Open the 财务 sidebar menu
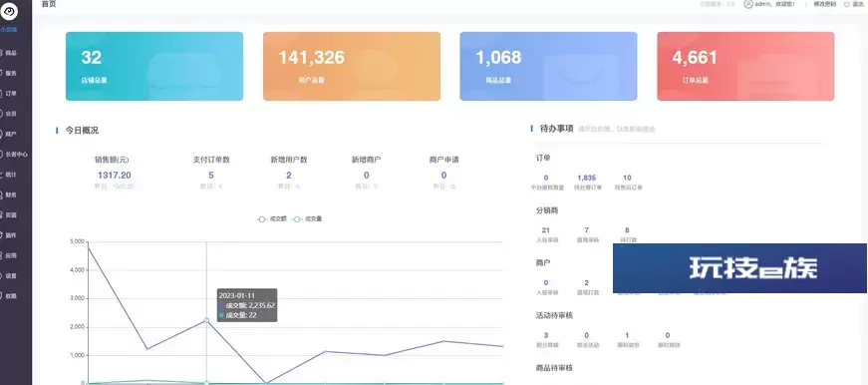The width and height of the screenshot is (868, 385). (x=11, y=194)
